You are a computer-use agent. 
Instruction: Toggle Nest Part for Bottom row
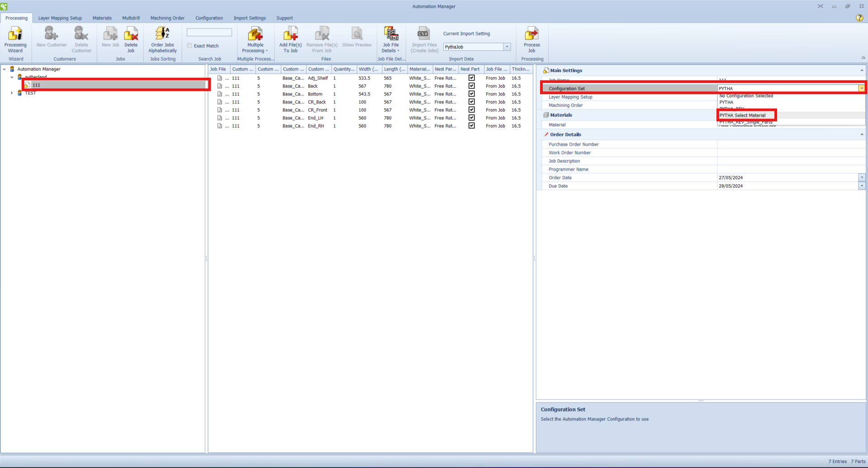pyautogui.click(x=471, y=94)
